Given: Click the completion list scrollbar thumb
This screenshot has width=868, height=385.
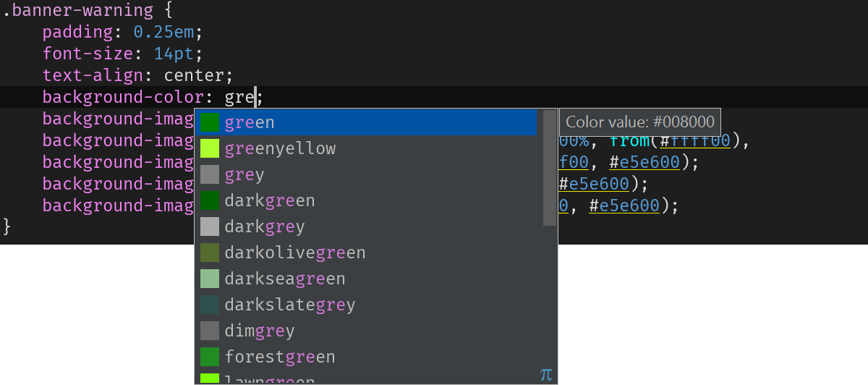Looking at the screenshot, I should [x=549, y=168].
